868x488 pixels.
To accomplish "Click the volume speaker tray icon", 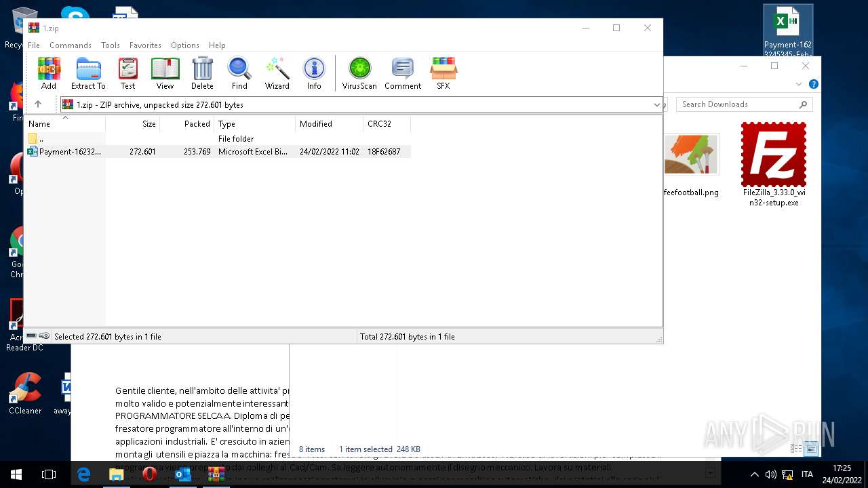I will point(771,474).
